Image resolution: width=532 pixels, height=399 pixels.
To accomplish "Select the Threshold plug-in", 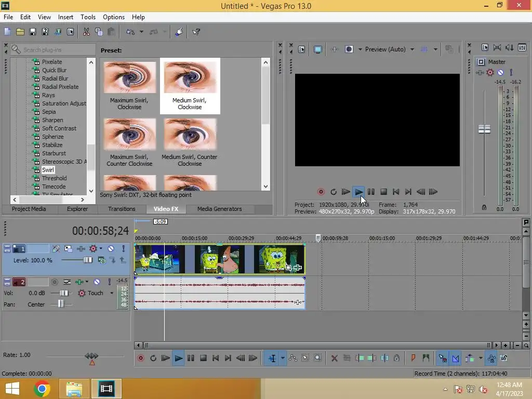I will (x=54, y=178).
